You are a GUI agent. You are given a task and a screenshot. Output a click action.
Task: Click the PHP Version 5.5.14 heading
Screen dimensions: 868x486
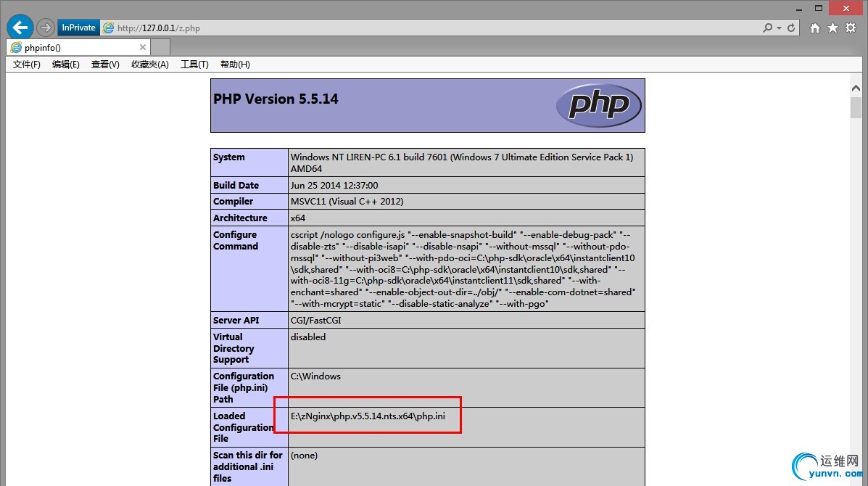tap(276, 99)
